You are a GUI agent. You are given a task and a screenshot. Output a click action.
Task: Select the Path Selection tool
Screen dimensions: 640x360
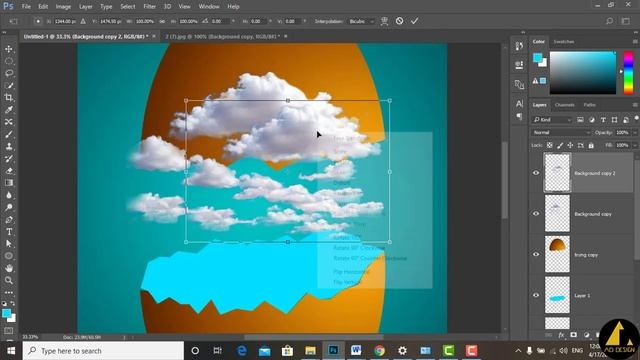point(9,244)
